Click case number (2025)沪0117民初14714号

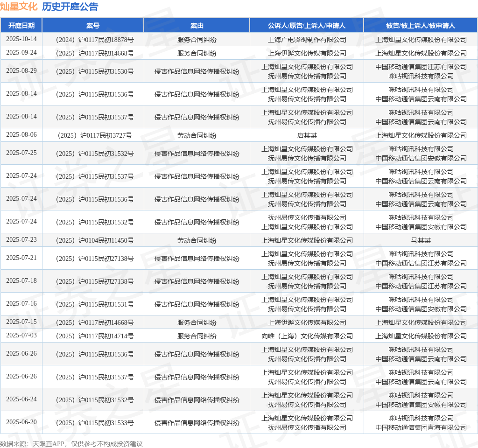point(94,336)
